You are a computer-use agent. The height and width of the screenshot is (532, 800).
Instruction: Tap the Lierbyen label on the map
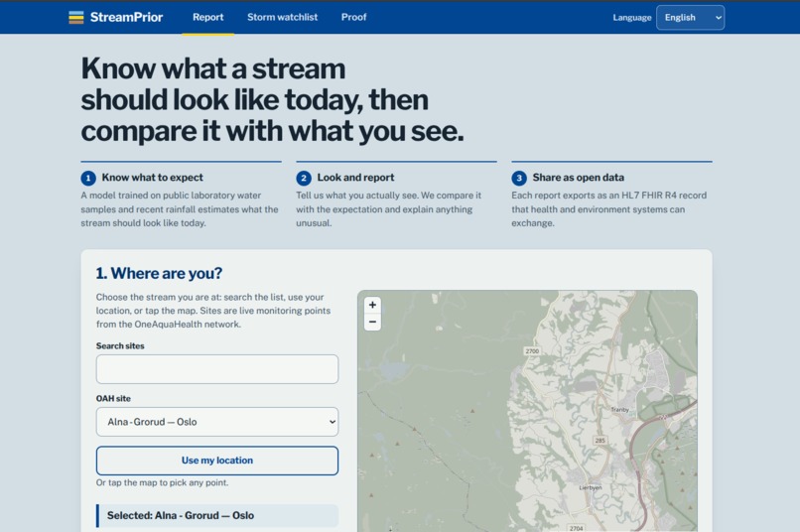click(591, 487)
